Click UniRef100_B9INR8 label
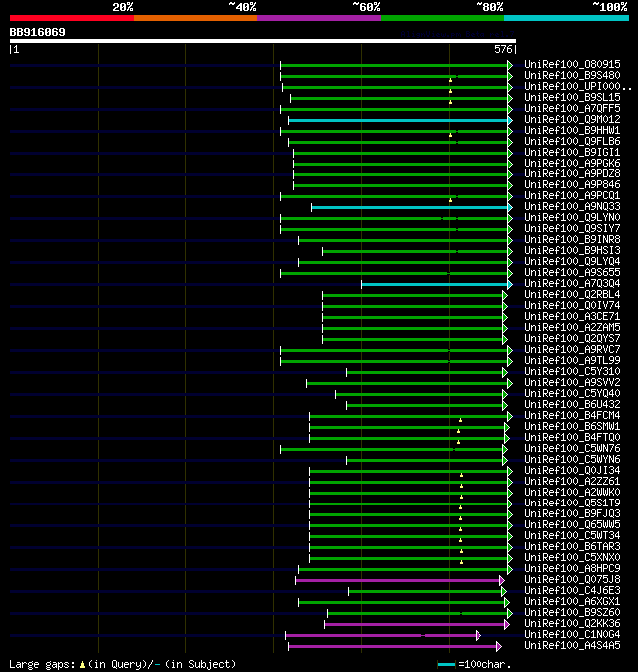 tap(572, 239)
